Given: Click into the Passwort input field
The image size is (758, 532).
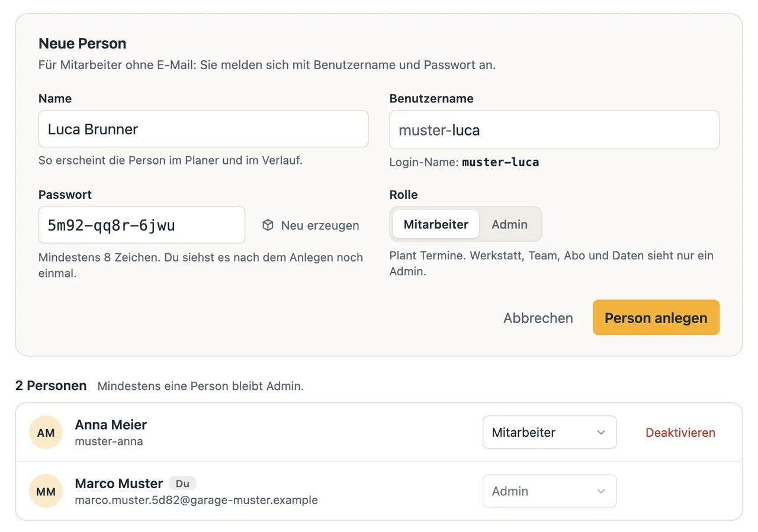Looking at the screenshot, I should [142, 225].
